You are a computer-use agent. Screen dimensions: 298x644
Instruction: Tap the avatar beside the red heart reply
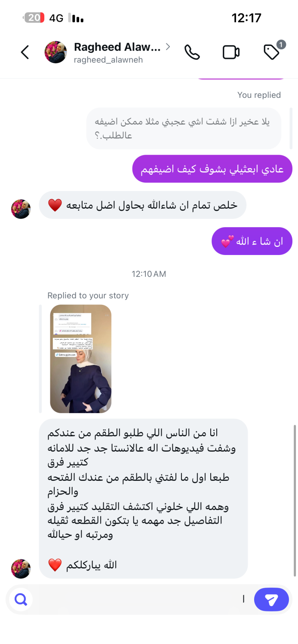[21, 209]
